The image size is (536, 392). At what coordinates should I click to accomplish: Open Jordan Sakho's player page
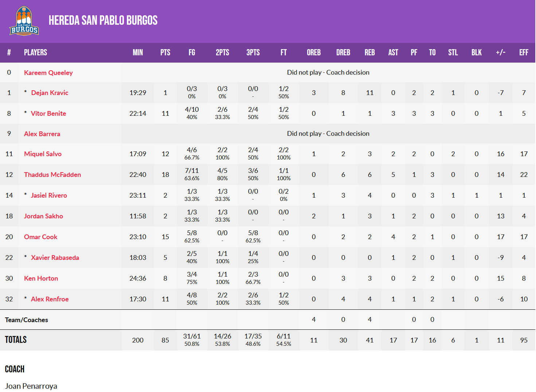(x=43, y=216)
